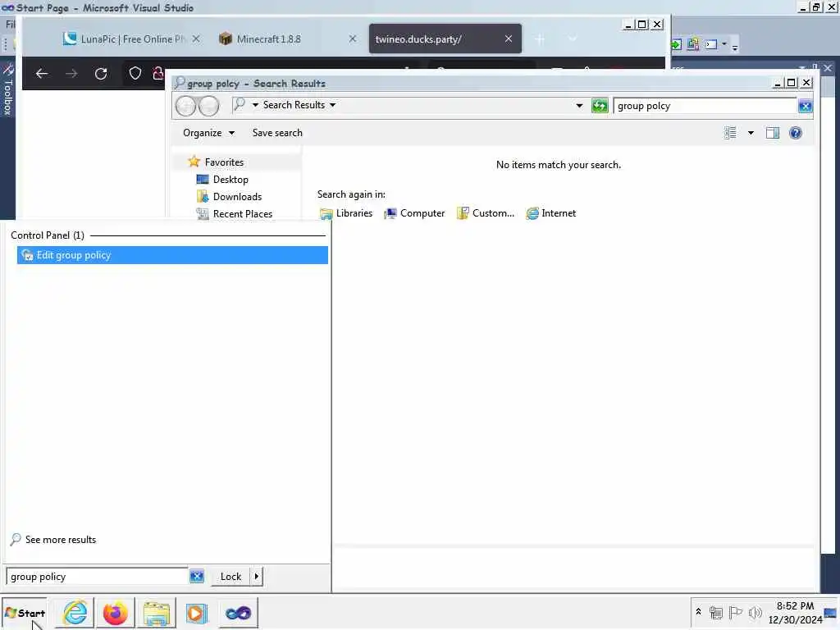Click the Explorer search field with group polcy
This screenshot has width=840, height=630.
point(705,106)
